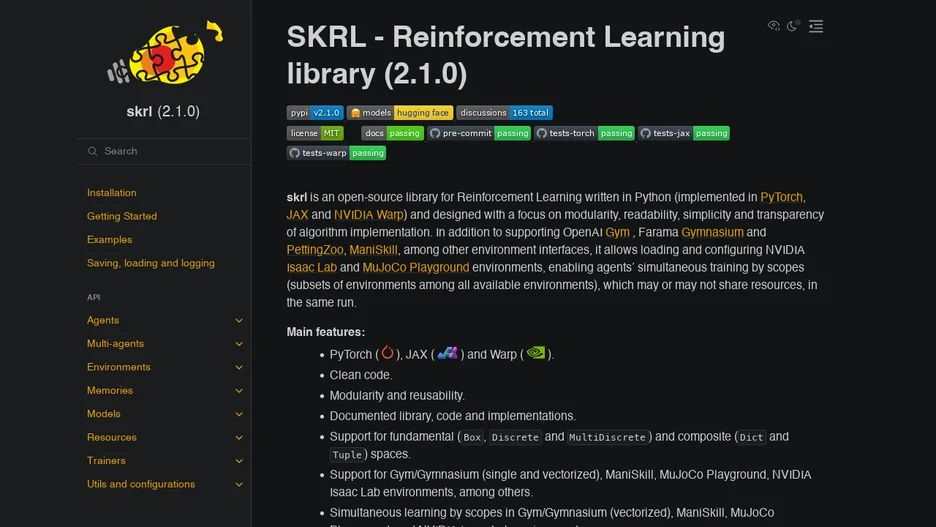Follow the PyTorch hyperlink in intro
Image resolution: width=936 pixels, height=527 pixels.
pos(781,197)
